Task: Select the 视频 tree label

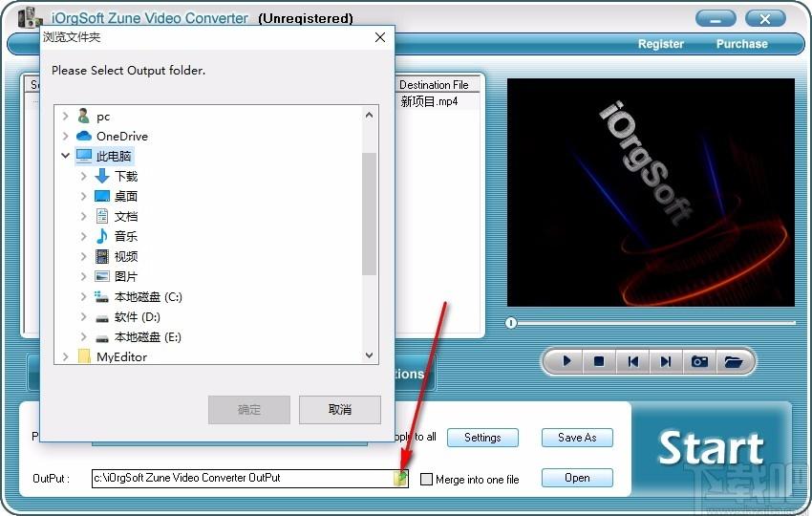Action: (x=126, y=256)
